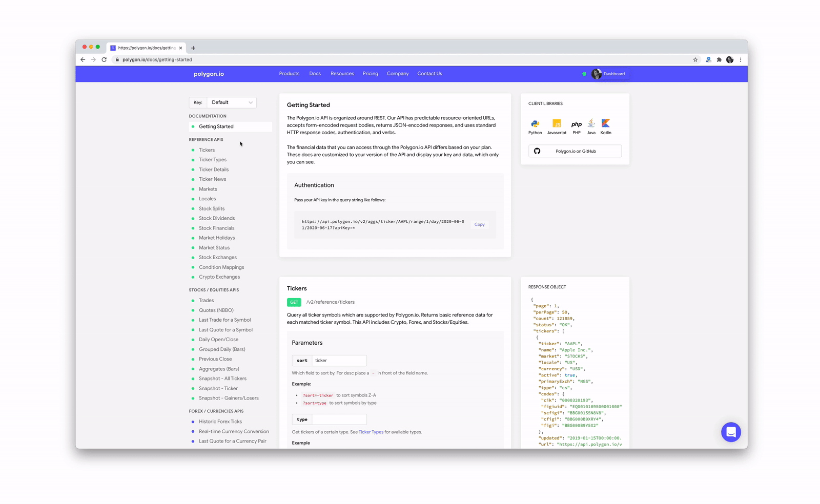Viewport: 820px width, 504px height.
Task: Click the sort parameter input field
Action: click(339, 361)
